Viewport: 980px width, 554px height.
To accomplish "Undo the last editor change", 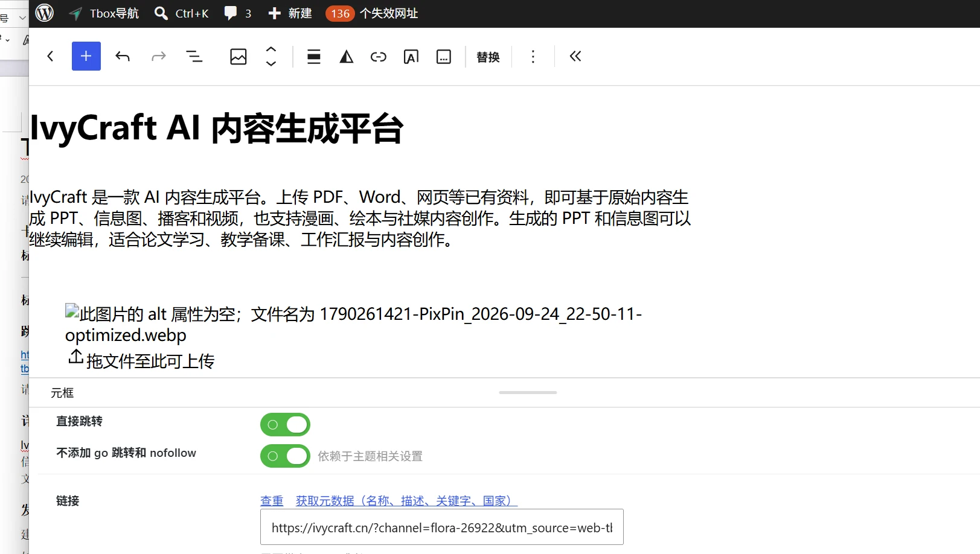I will (x=123, y=56).
